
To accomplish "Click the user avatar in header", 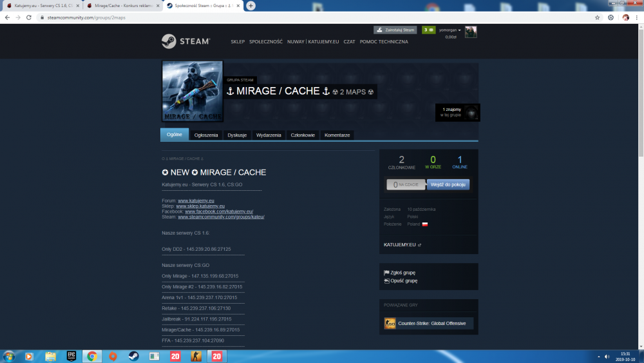I will click(x=471, y=32).
